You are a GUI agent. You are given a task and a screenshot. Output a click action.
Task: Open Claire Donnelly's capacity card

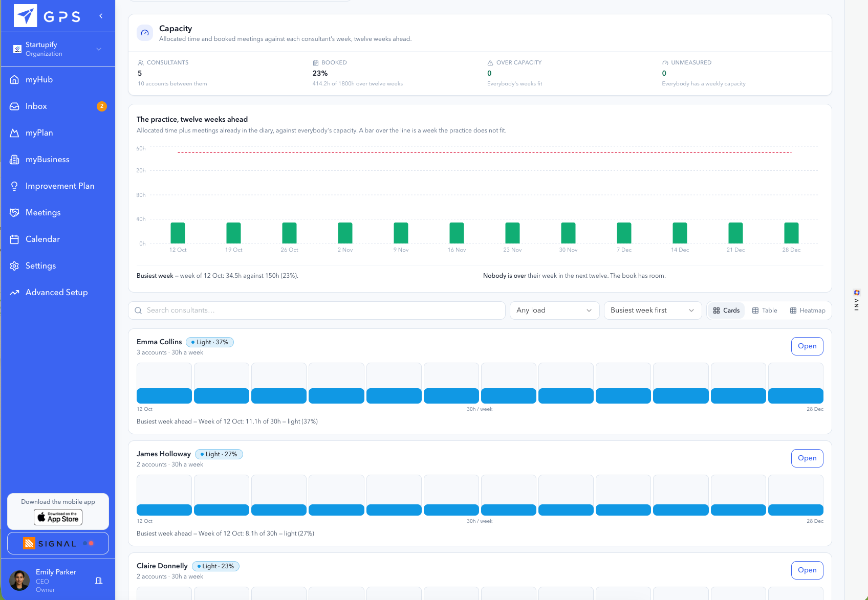(807, 570)
